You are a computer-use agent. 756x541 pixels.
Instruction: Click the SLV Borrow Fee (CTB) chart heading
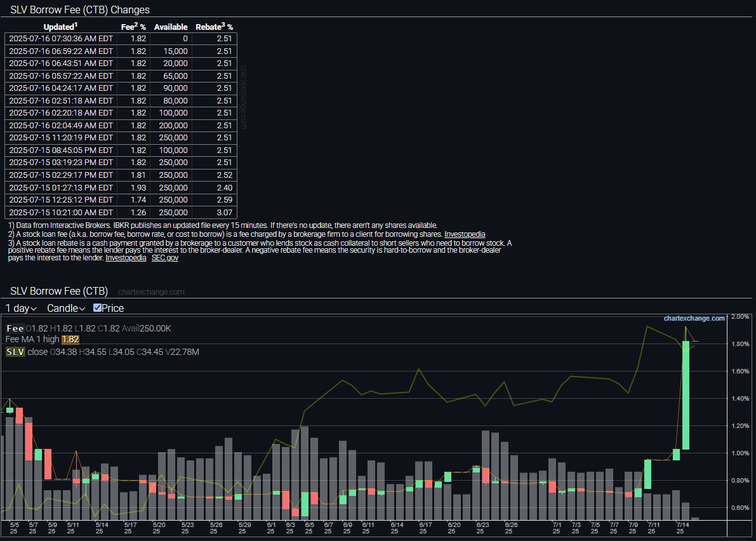point(59,291)
